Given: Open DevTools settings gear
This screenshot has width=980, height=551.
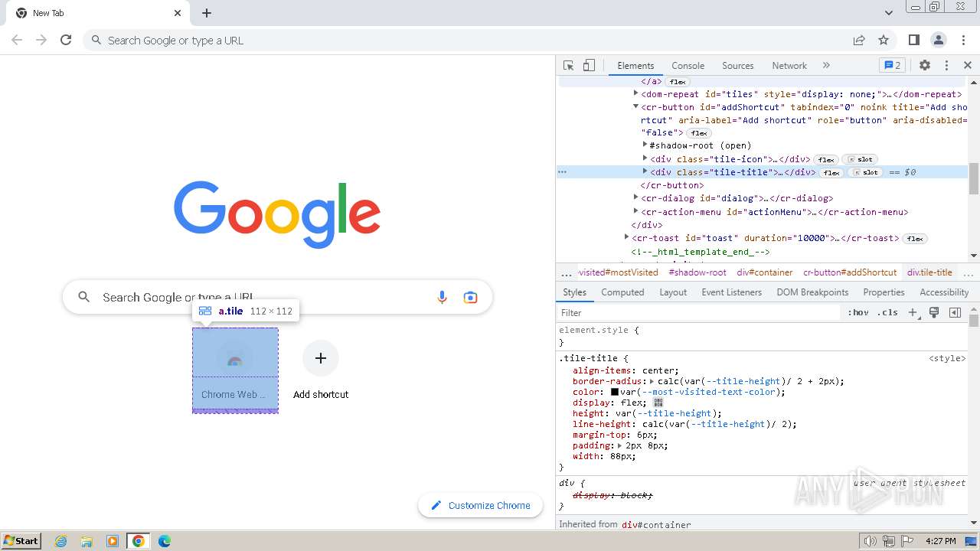Looking at the screenshot, I should pos(925,65).
